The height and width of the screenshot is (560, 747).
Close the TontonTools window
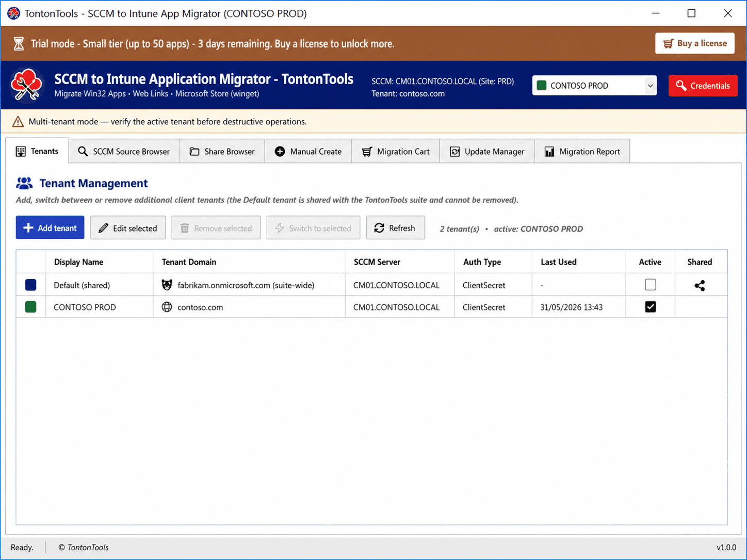[728, 13]
